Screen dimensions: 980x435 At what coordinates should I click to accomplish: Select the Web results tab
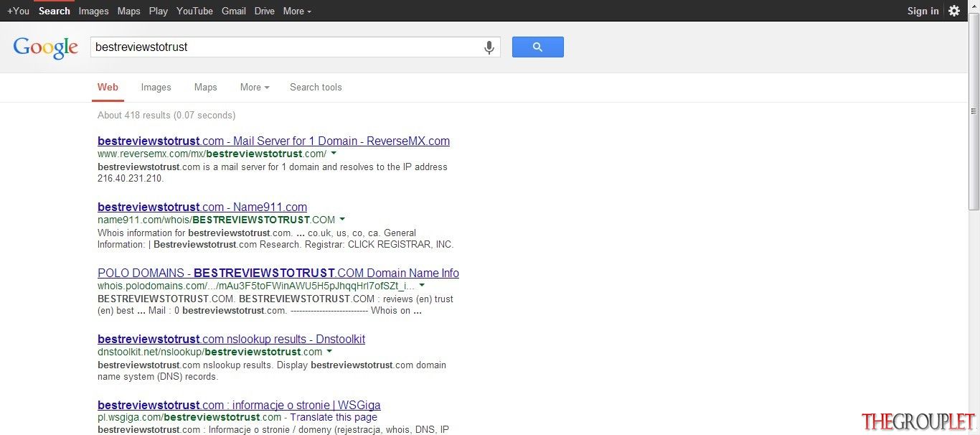coord(108,87)
